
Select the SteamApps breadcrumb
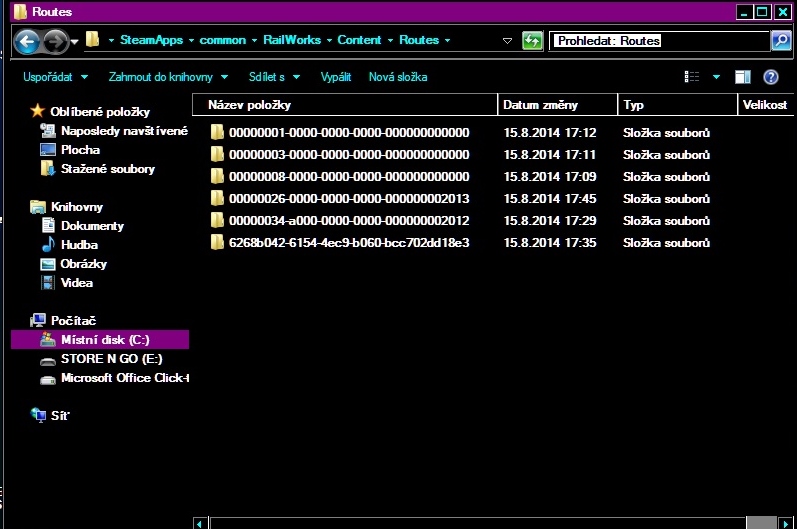(x=151, y=40)
